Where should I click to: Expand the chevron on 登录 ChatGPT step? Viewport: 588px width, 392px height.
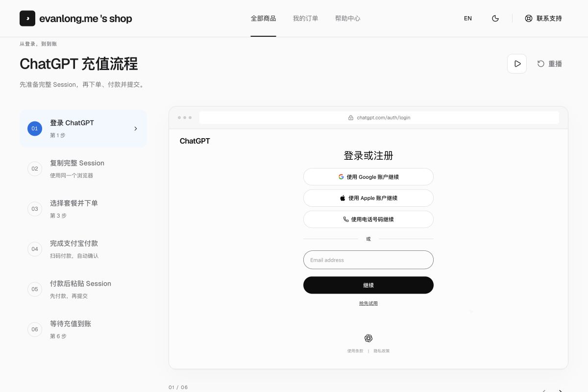point(136,128)
